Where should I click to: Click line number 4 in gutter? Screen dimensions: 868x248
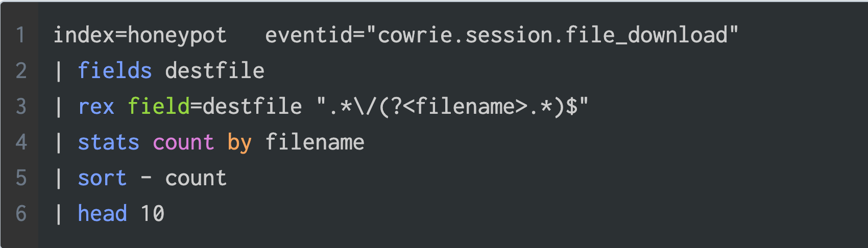coord(20,142)
